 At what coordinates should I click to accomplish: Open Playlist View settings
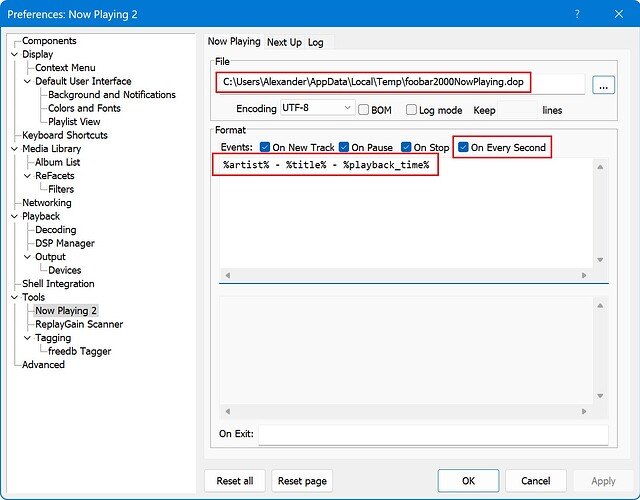tap(74, 122)
